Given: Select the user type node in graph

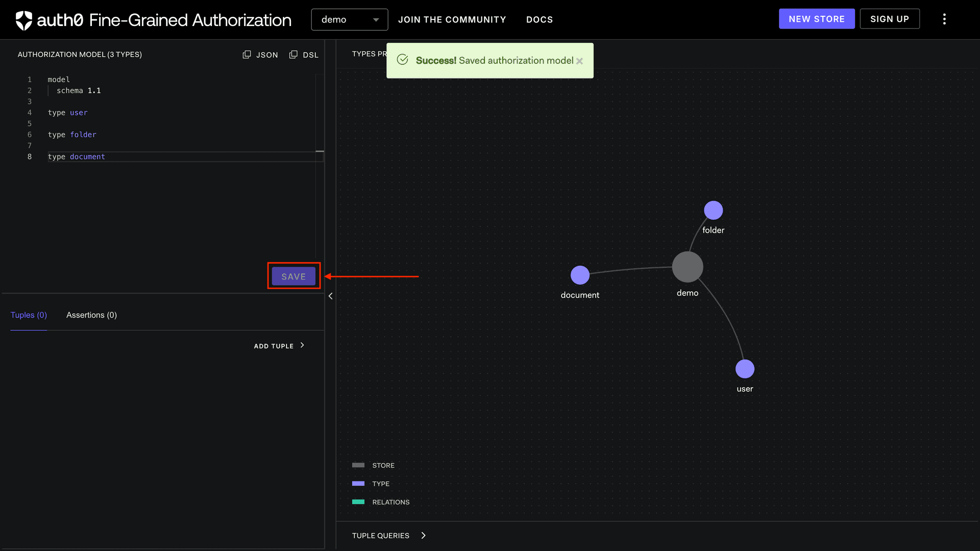Looking at the screenshot, I should tap(745, 368).
